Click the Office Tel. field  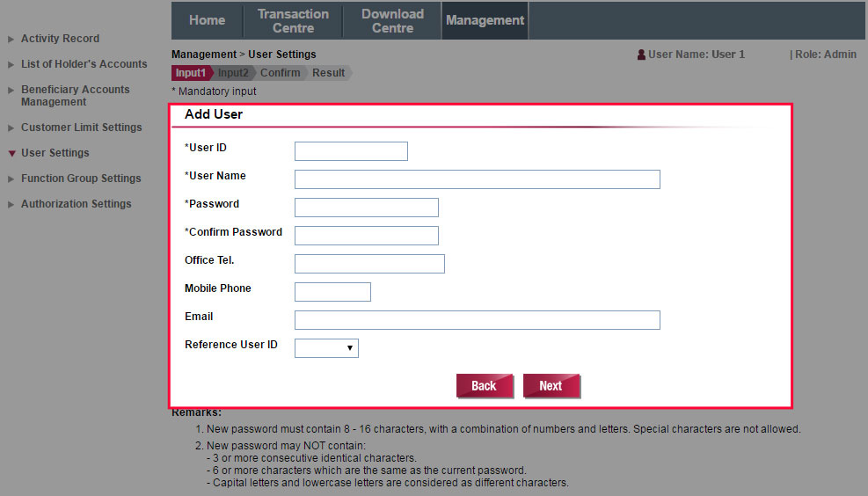(369, 264)
